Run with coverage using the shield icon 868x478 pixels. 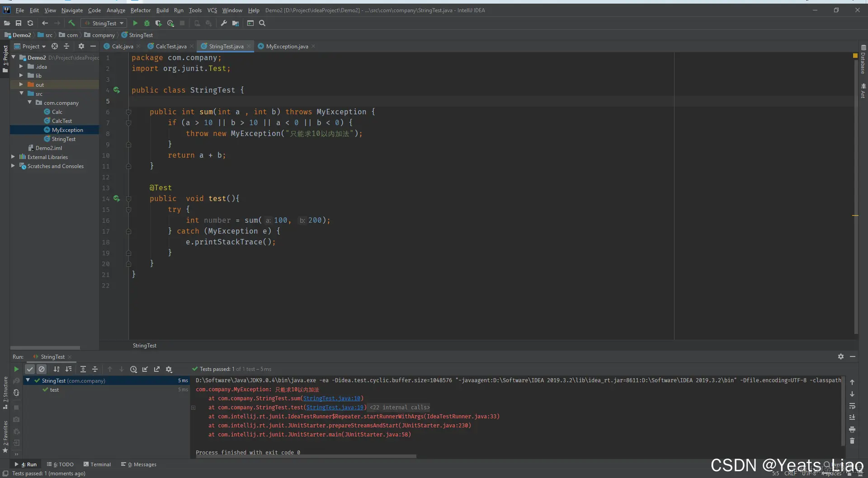click(x=158, y=23)
